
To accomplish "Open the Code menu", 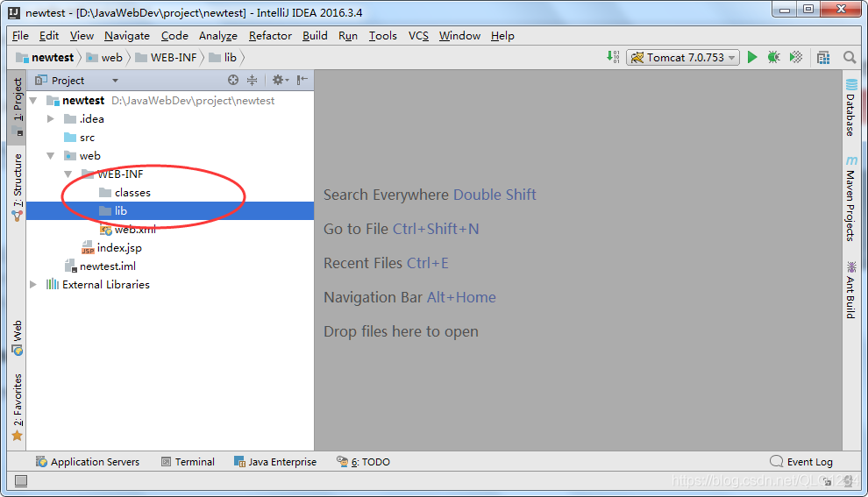I will (x=174, y=35).
